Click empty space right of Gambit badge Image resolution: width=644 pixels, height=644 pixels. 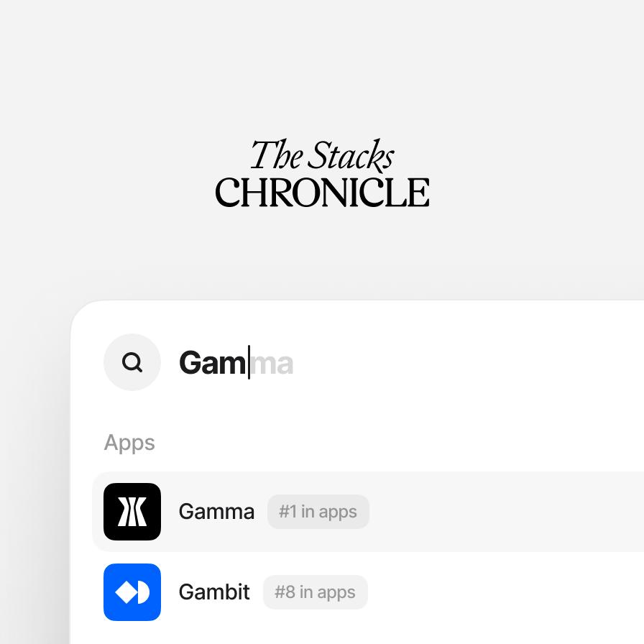click(505, 592)
